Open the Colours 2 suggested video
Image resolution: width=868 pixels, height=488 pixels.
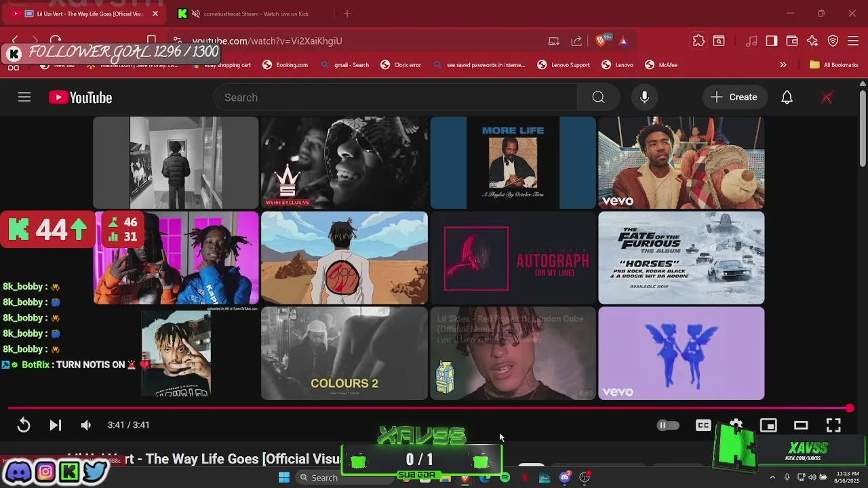coord(344,354)
